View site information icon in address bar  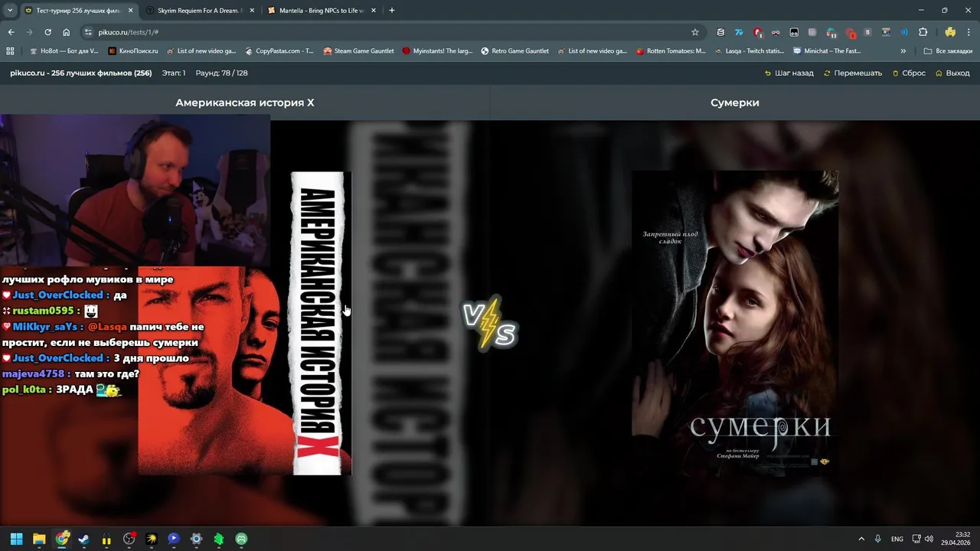(x=88, y=32)
